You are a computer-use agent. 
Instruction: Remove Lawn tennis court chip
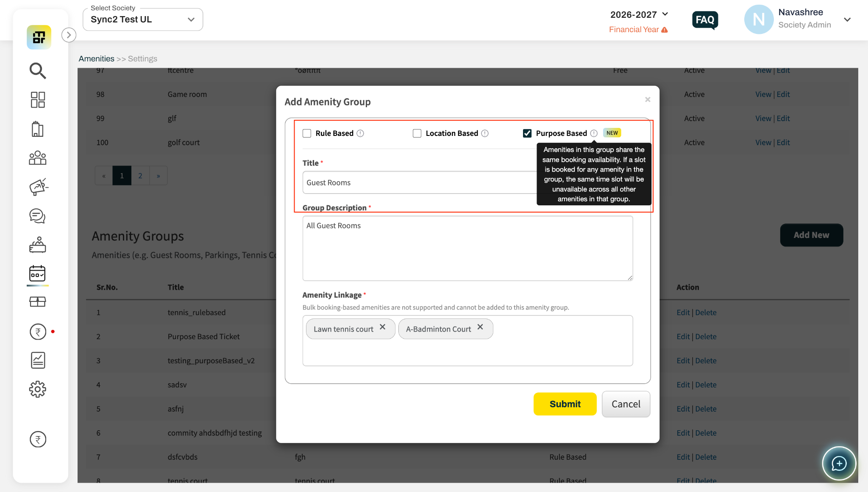click(x=383, y=327)
